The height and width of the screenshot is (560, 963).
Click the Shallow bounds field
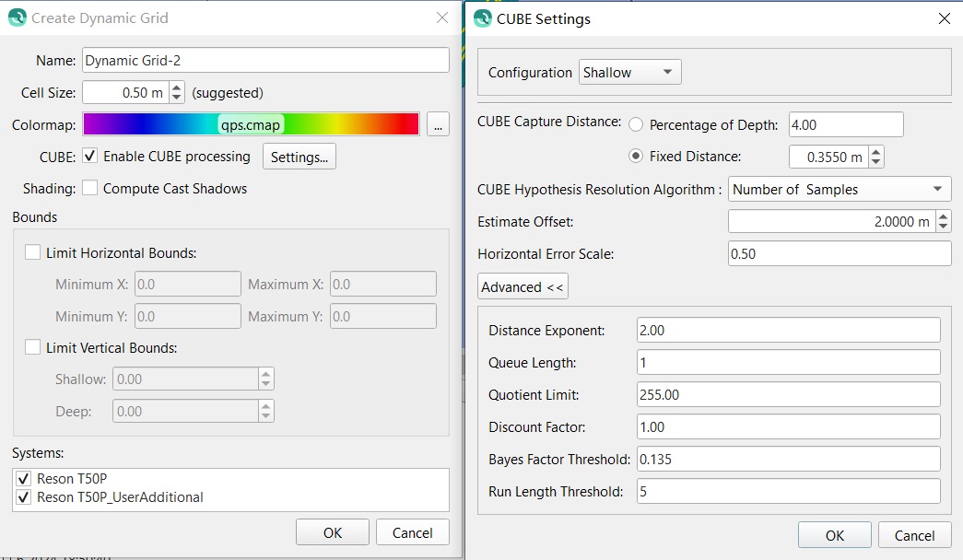185,379
